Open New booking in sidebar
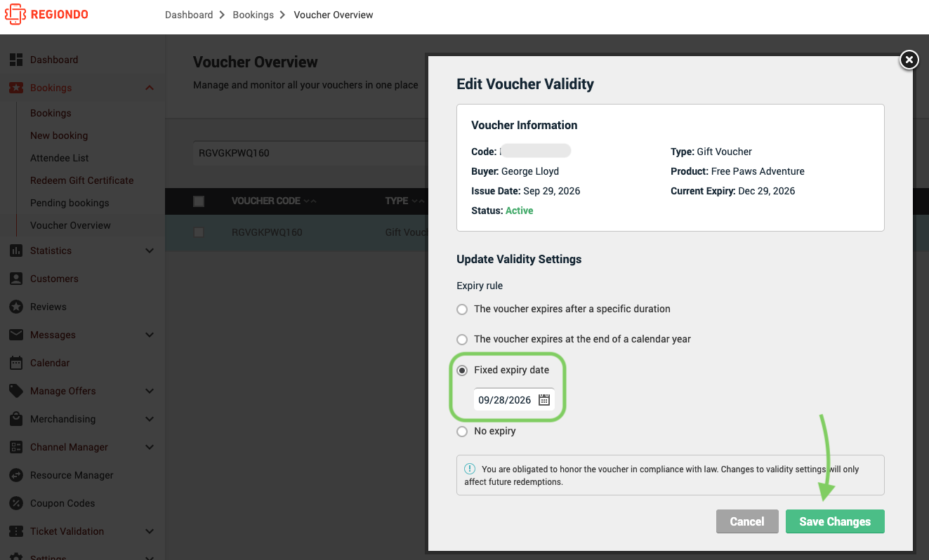 [x=59, y=135]
